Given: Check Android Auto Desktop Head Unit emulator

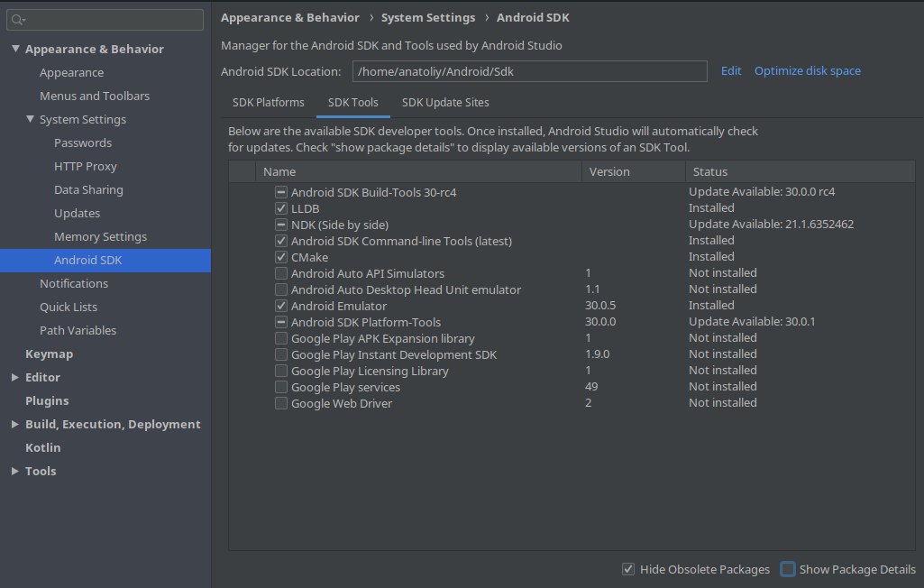Looking at the screenshot, I should 281,289.
